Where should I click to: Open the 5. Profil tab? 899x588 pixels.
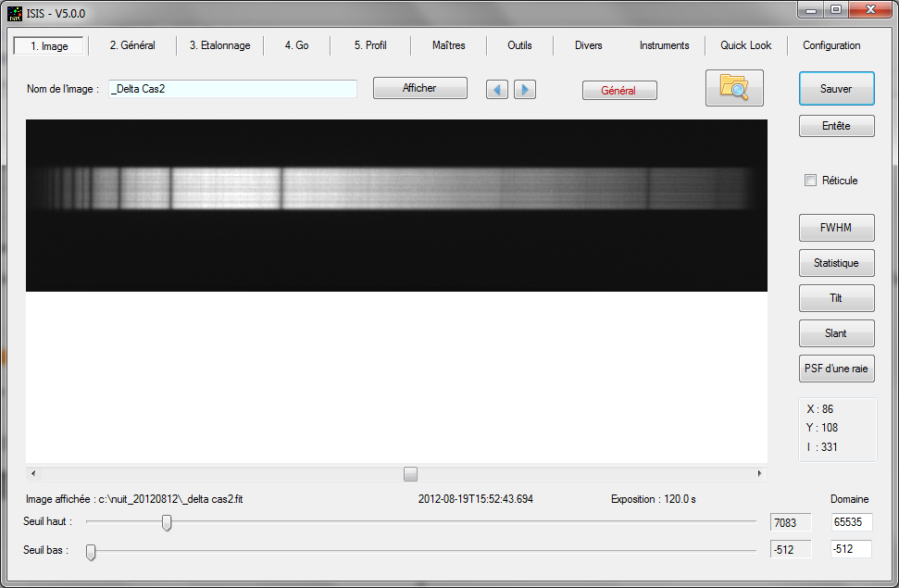coord(370,45)
